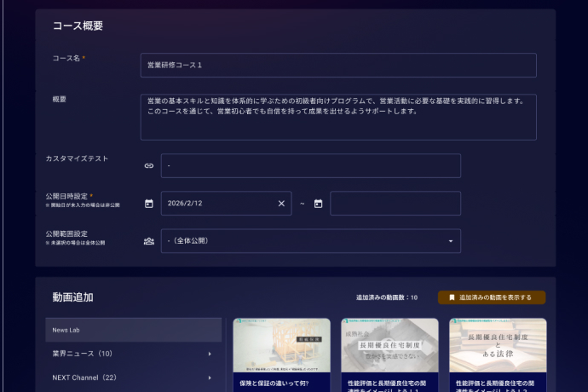
Task: Click the group icon beside 公開範囲設定
Action: tap(149, 241)
